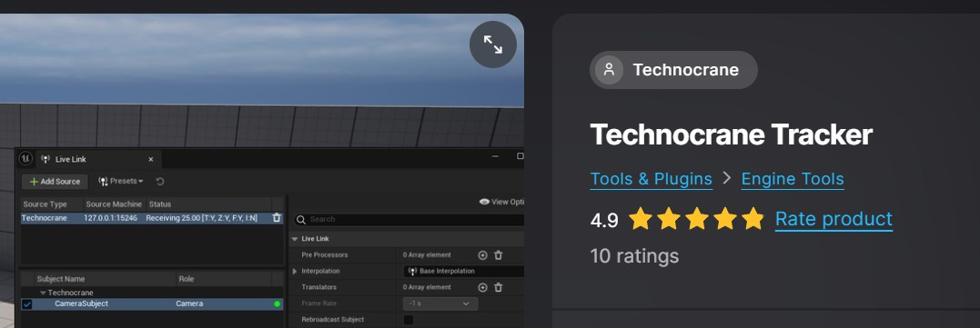The height and width of the screenshot is (328, 980).
Task: Click the 10 ratings count text
Action: [x=634, y=255]
